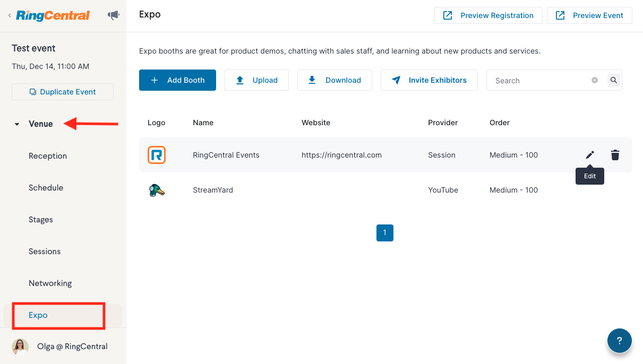
Task: Click Medium - 100 in RingCentral Events row
Action: point(513,155)
